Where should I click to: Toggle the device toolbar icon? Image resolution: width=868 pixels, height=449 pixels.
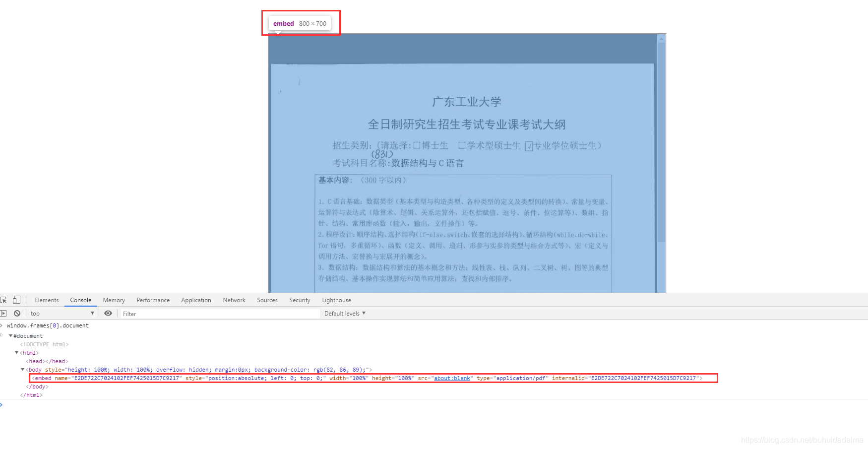point(16,300)
